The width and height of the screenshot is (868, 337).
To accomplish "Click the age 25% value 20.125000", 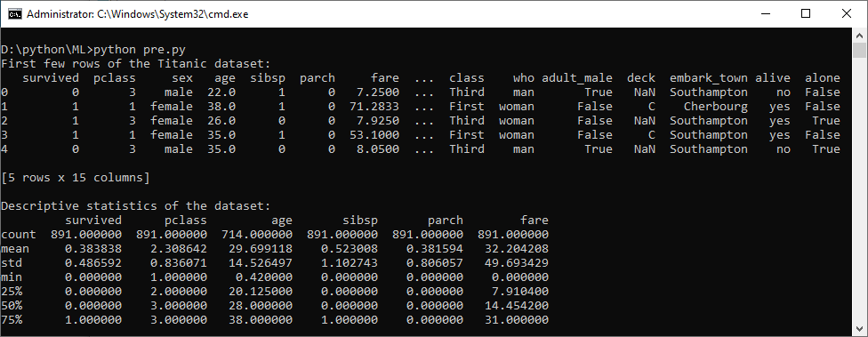I will point(261,291).
